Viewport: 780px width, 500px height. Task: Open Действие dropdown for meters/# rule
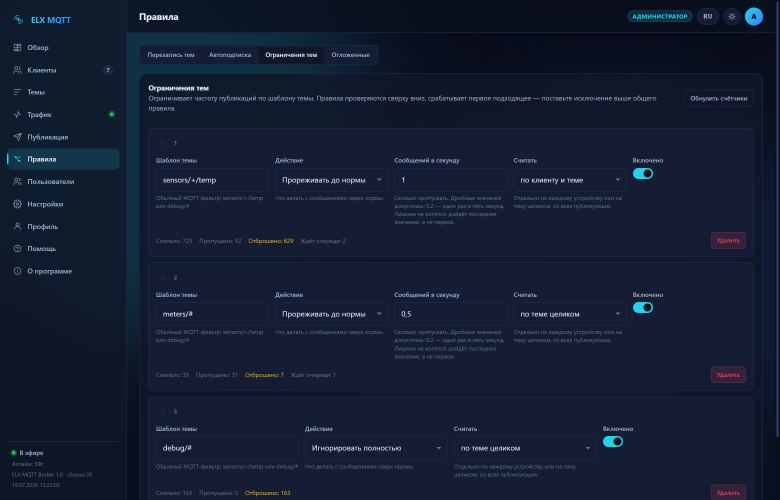(x=331, y=314)
